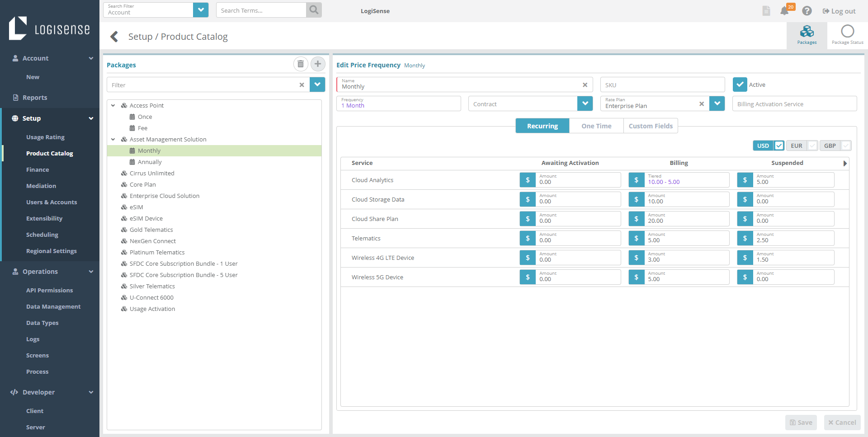Click the back arrow beside Setup / Product Catalog
The height and width of the screenshot is (437, 868).
tap(114, 37)
